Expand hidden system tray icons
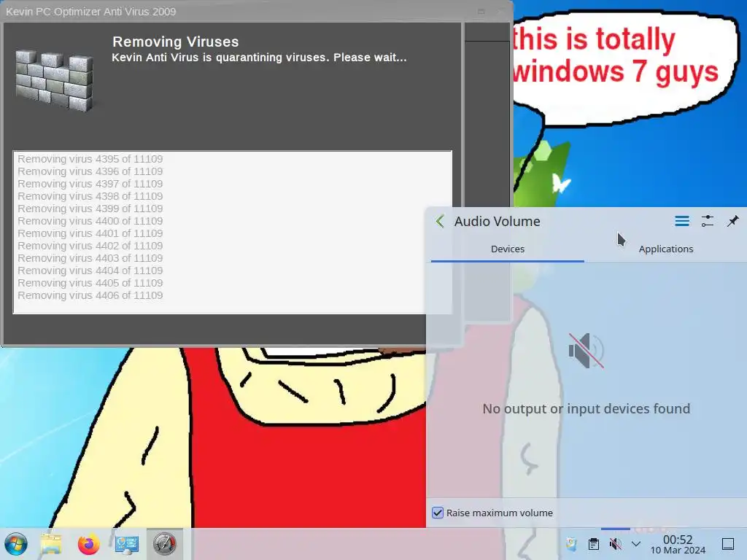 [x=636, y=543]
